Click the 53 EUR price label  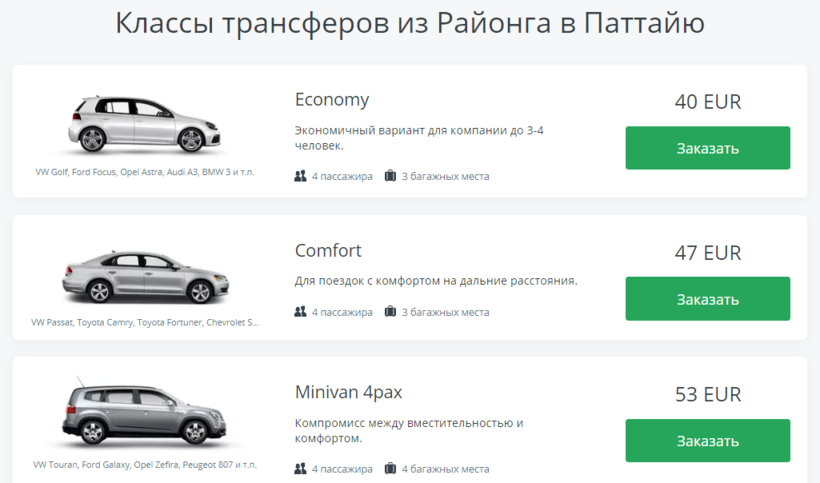(708, 394)
